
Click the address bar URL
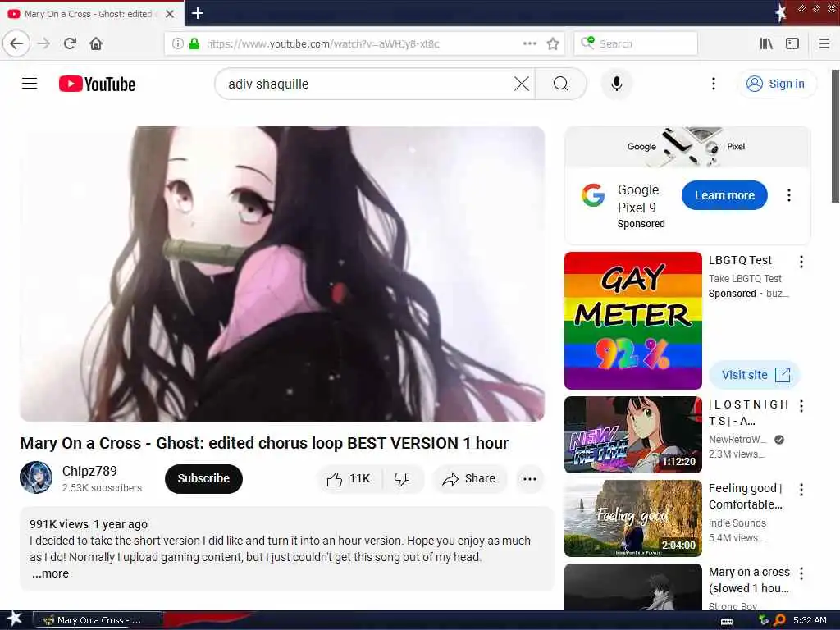click(x=322, y=43)
